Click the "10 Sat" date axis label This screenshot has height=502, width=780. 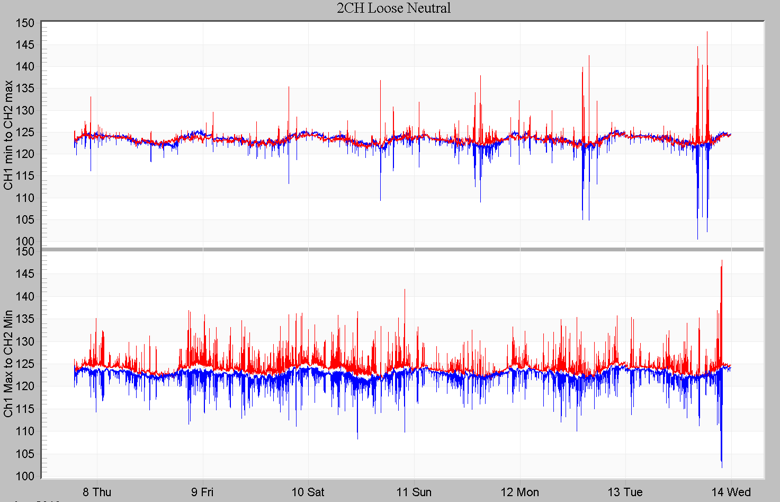(308, 492)
